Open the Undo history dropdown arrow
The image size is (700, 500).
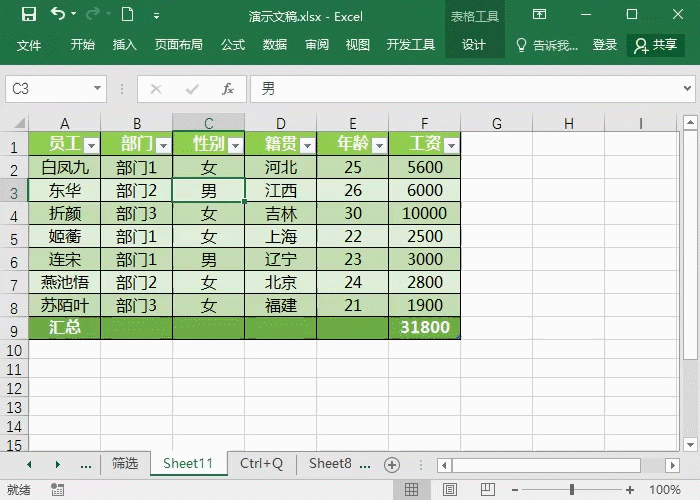(74, 14)
